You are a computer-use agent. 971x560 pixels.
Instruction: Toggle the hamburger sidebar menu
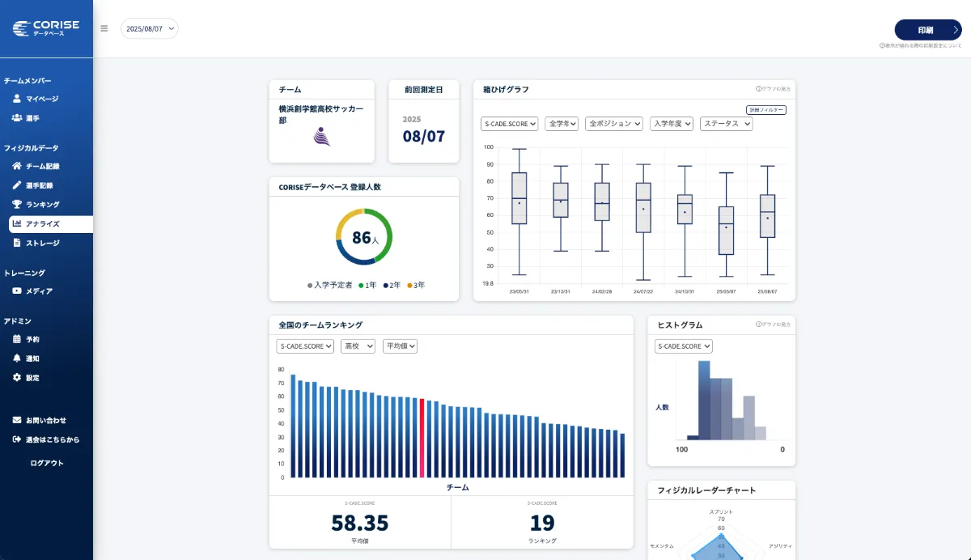tap(104, 28)
